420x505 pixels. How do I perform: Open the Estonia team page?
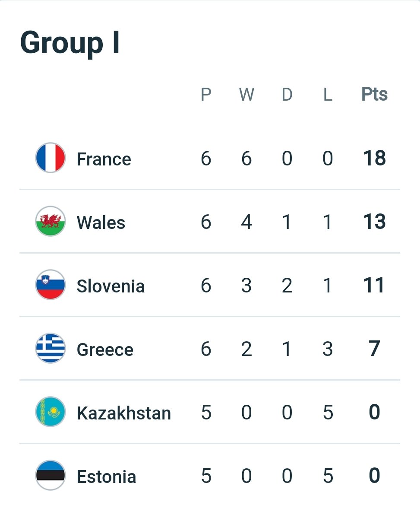[106, 476]
